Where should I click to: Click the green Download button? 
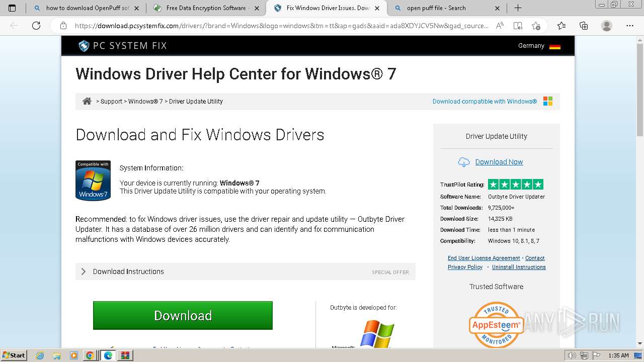pos(183,315)
